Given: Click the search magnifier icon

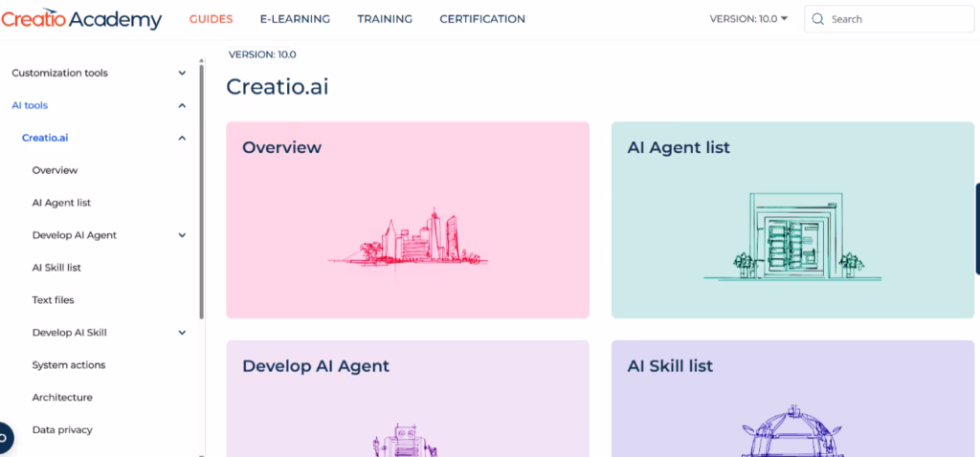Looking at the screenshot, I should click(817, 19).
